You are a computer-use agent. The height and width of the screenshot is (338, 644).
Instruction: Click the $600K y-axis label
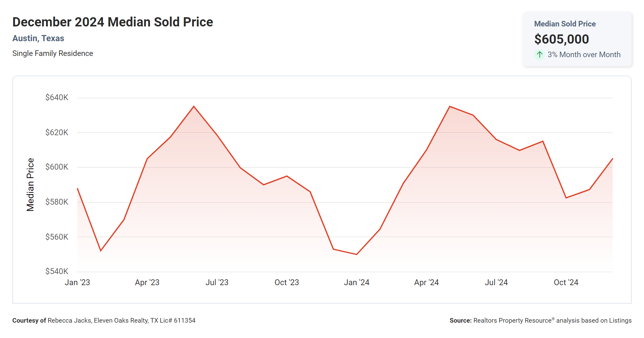(57, 167)
